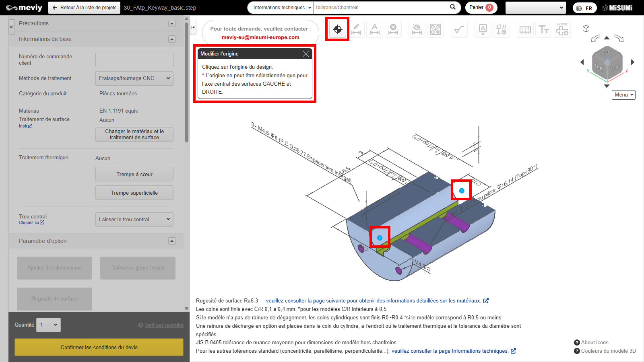Screen dimensions: 644x362
Task: Open the FR language selector
Action: coord(584,8)
